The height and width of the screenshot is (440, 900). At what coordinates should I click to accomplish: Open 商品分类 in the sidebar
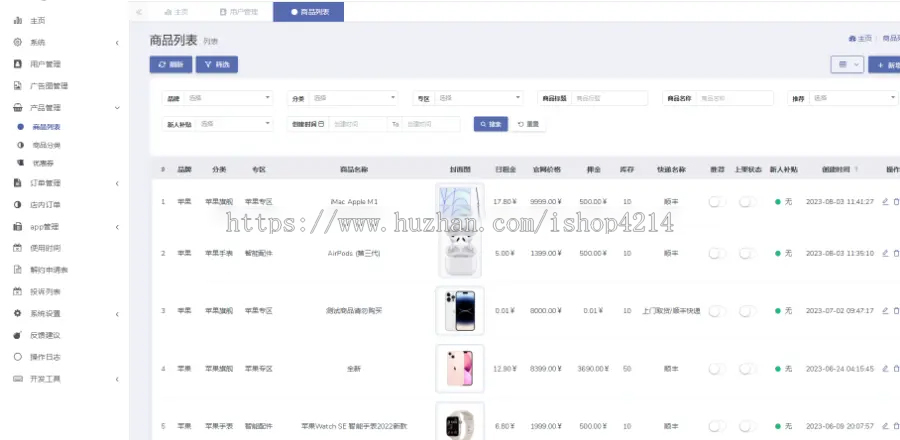pyautogui.click(x=46, y=145)
